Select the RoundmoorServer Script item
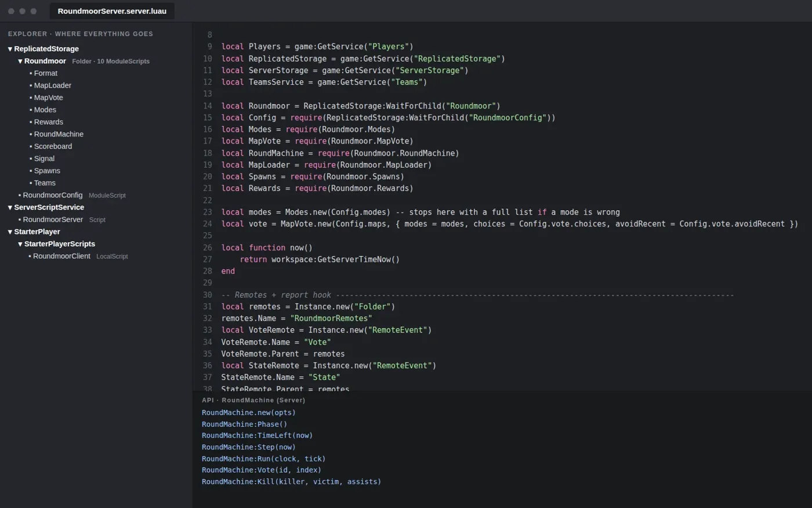This screenshot has width=812, height=508. pos(61,219)
